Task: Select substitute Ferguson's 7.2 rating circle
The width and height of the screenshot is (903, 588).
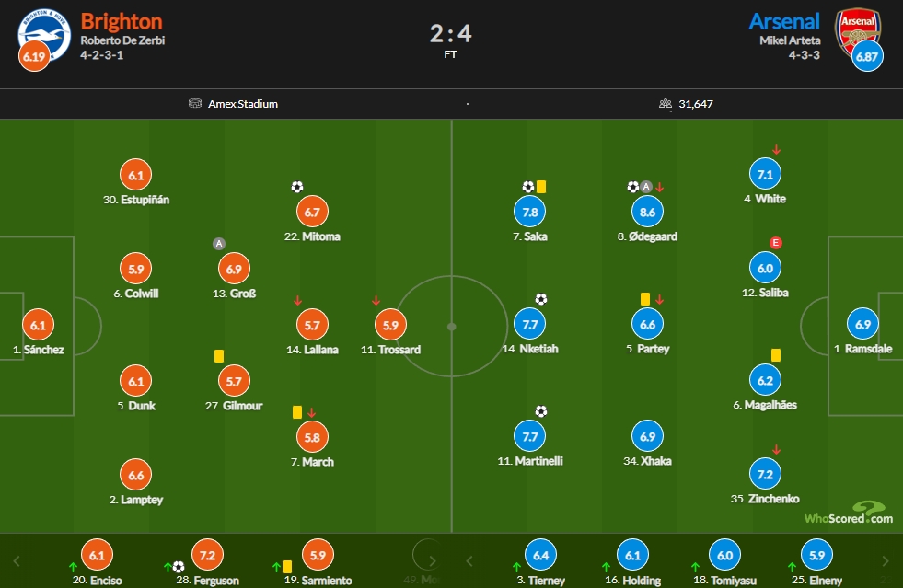Action: coord(207,555)
